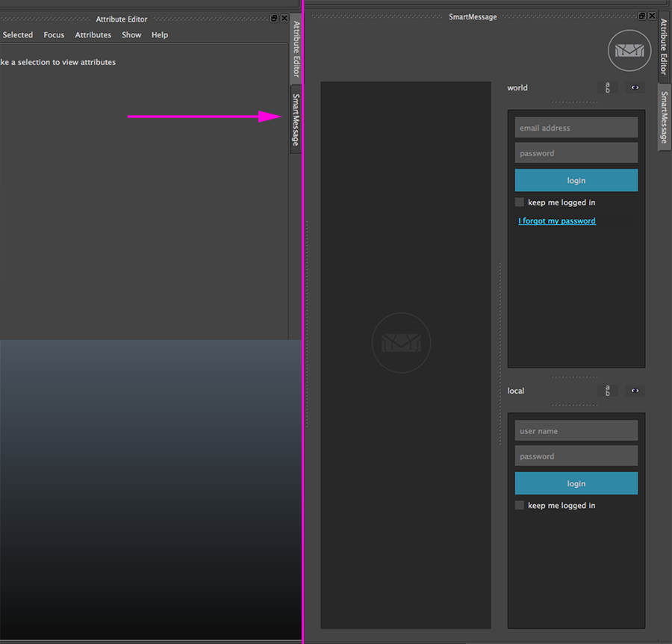Click the 'ab' icon beside local
The image size is (672, 644).
[608, 391]
